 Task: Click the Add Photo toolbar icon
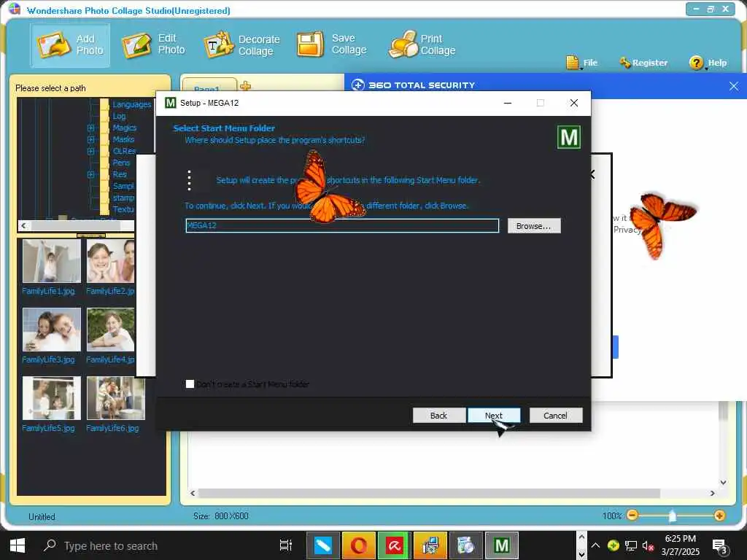pos(53,44)
